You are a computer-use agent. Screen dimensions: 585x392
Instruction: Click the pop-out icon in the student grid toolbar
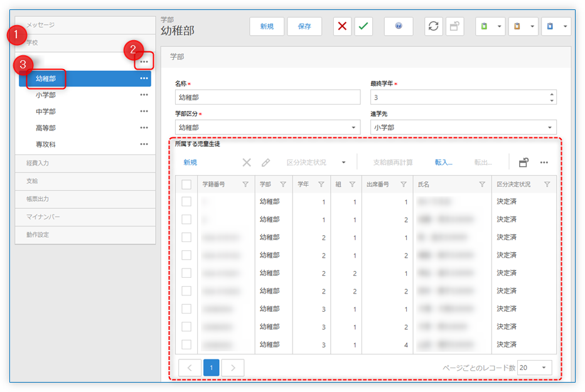tap(524, 162)
